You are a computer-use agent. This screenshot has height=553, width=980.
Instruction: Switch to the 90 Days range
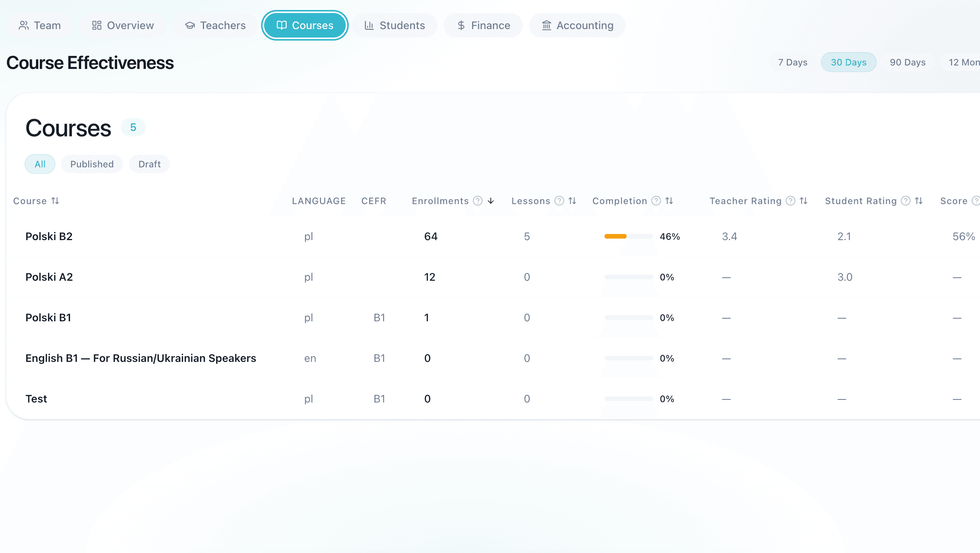click(x=908, y=62)
